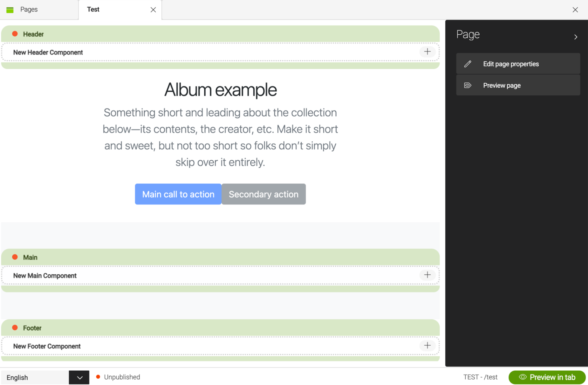The height and width of the screenshot is (385, 588).
Task: Add a New Footer Component using the plus icon
Action: coord(427,346)
